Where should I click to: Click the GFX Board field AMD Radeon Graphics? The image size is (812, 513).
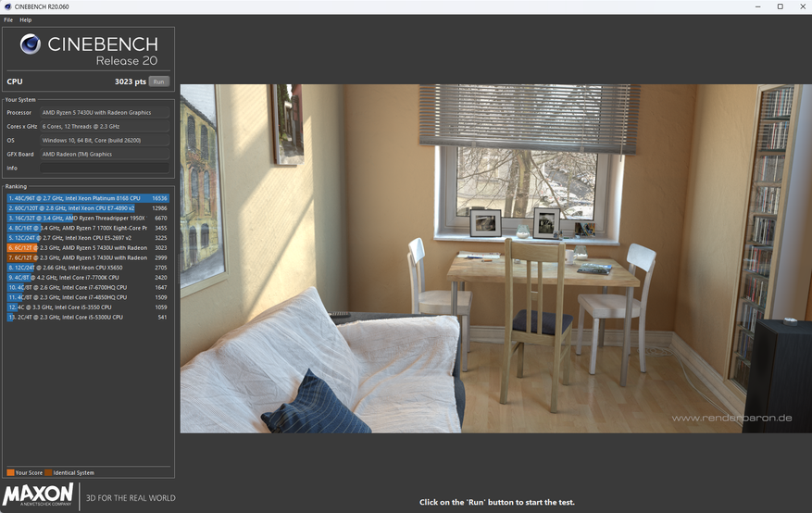point(105,155)
